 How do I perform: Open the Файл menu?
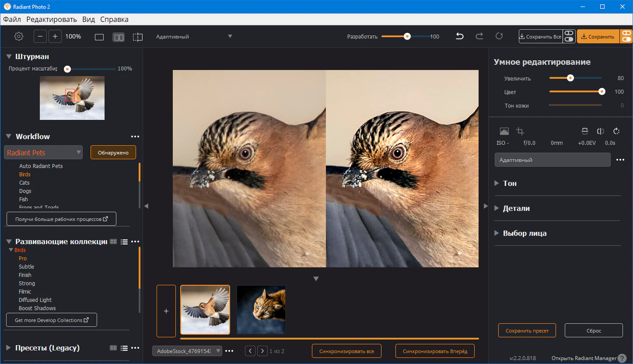click(12, 19)
